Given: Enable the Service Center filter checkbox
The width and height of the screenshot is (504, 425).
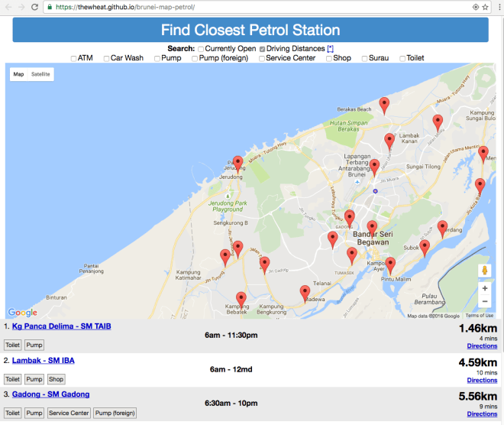Looking at the screenshot, I should [262, 59].
